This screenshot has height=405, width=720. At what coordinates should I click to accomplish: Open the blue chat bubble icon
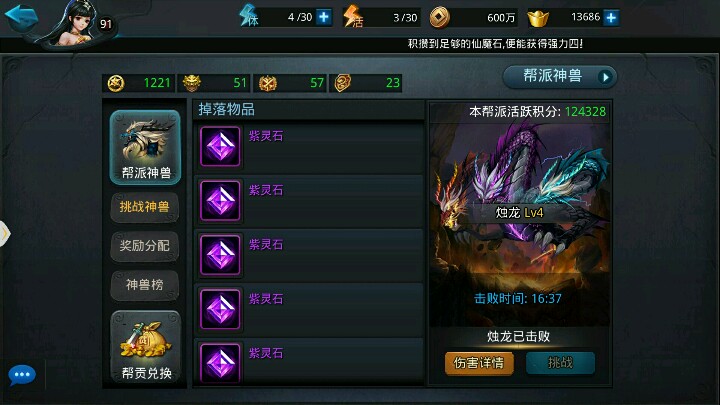pyautogui.click(x=22, y=375)
